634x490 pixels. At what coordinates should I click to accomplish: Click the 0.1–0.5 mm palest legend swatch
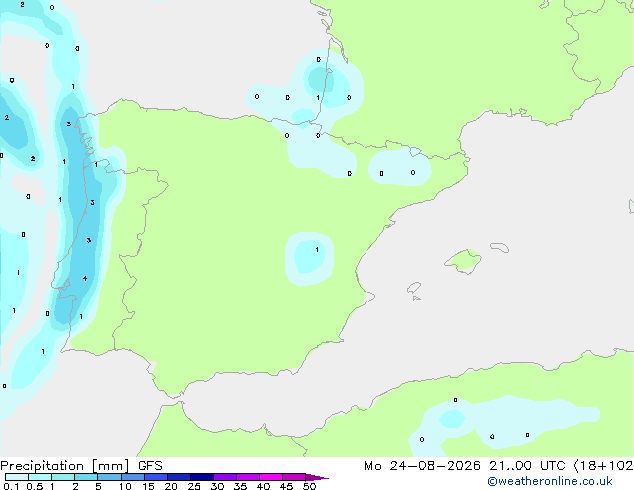click(x=17, y=477)
